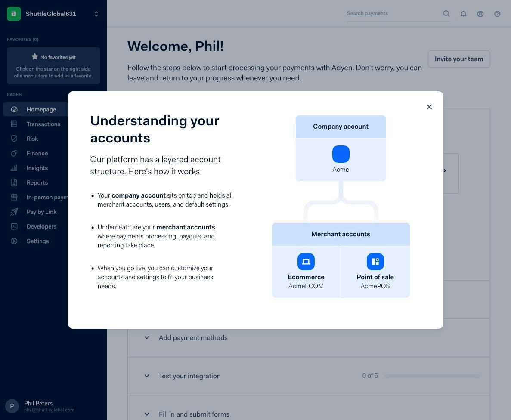This screenshot has width=511, height=420.
Task: Click the No favorites yet star icon
Action: [35, 56]
